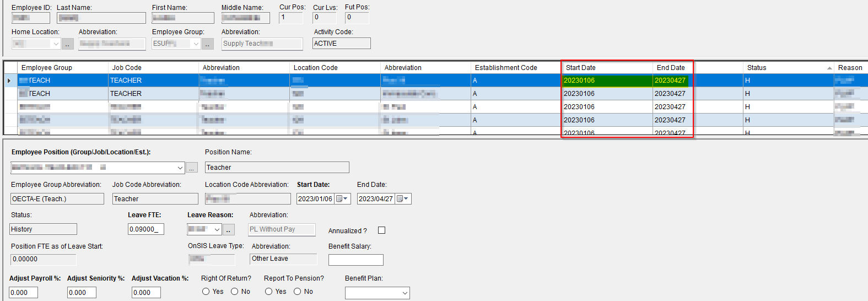The width and height of the screenshot is (868, 301).
Task: Click the Position FTE as of Leave Start field
Action: [44, 259]
